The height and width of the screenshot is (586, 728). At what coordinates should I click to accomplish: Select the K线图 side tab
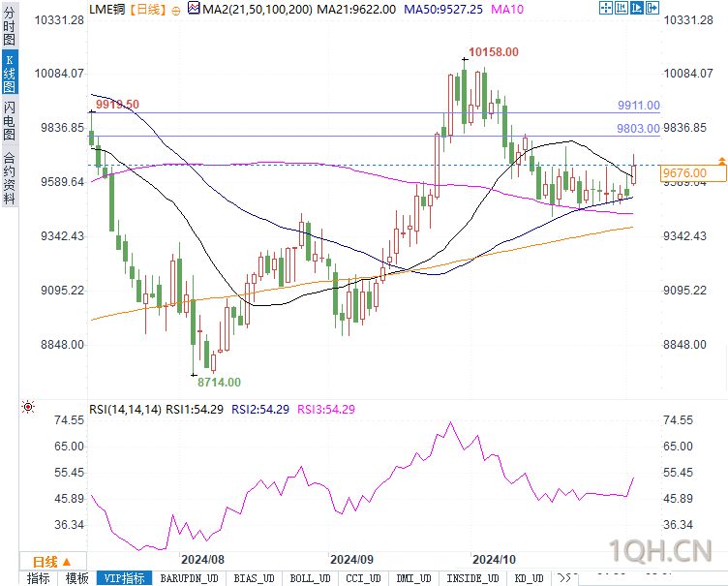pyautogui.click(x=10, y=72)
